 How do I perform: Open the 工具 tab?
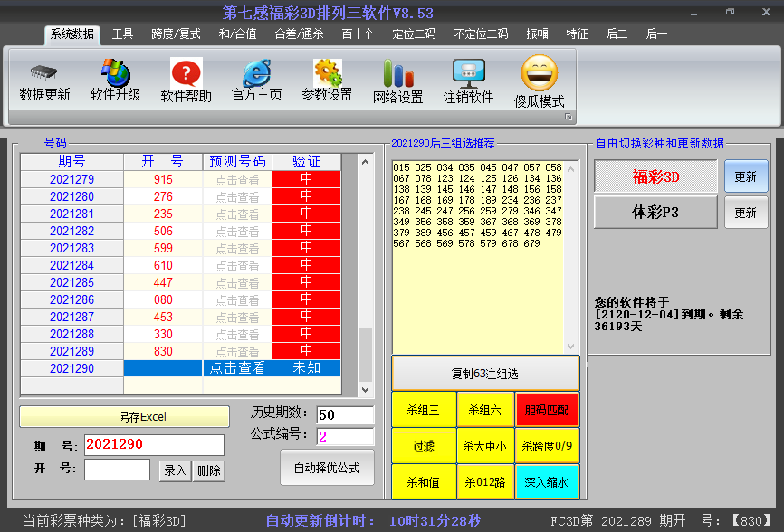click(x=123, y=34)
